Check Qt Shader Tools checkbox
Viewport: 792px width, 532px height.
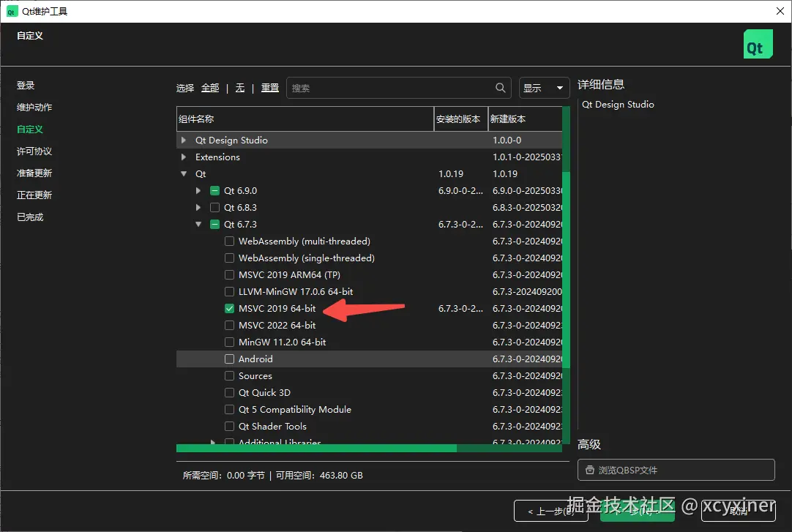coord(229,426)
